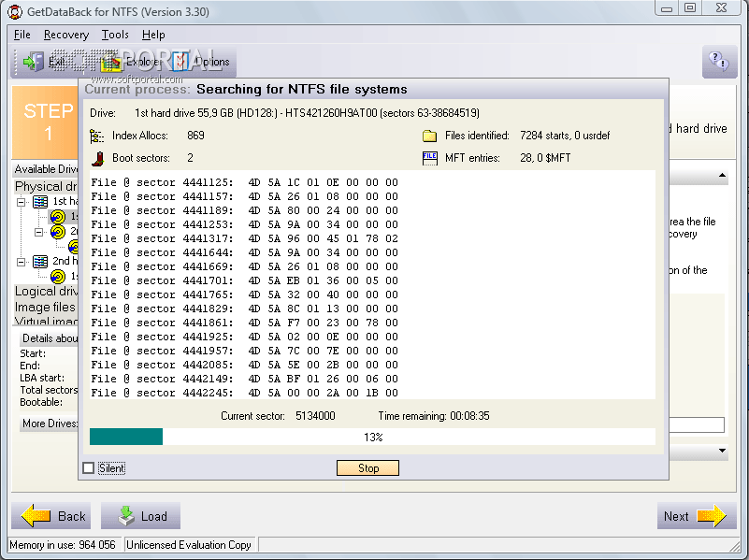Open the Tools menu
The width and height of the screenshot is (749, 560).
pos(115,35)
